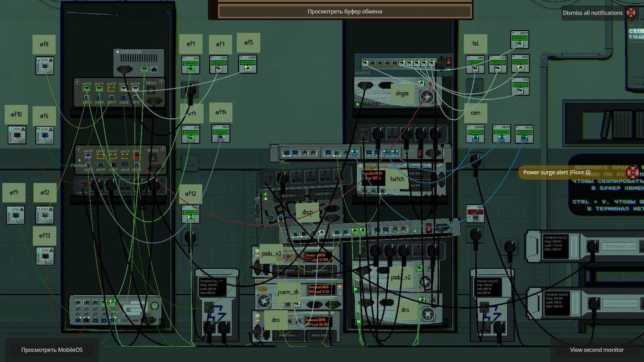Select the @f14 sticky note
644x362 pixels.
coord(221,112)
